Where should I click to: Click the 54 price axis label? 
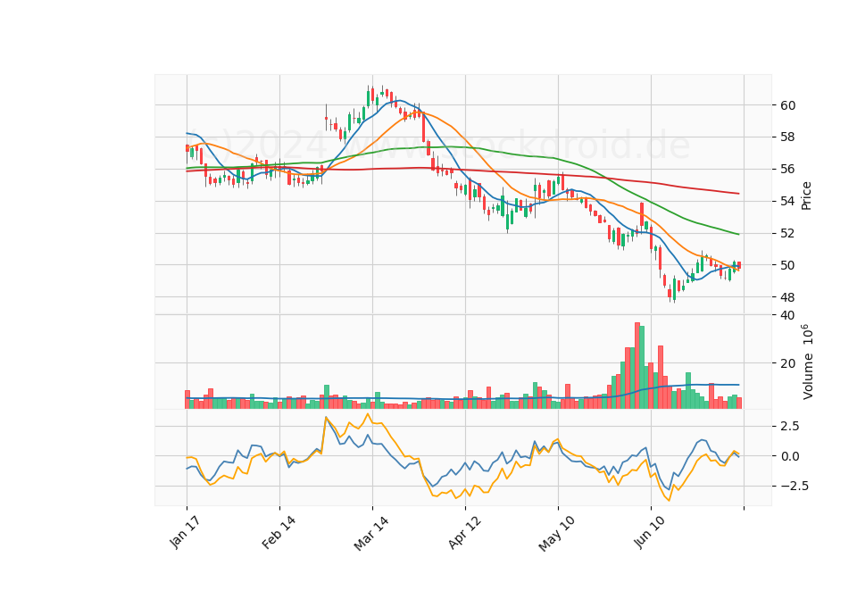(787, 201)
